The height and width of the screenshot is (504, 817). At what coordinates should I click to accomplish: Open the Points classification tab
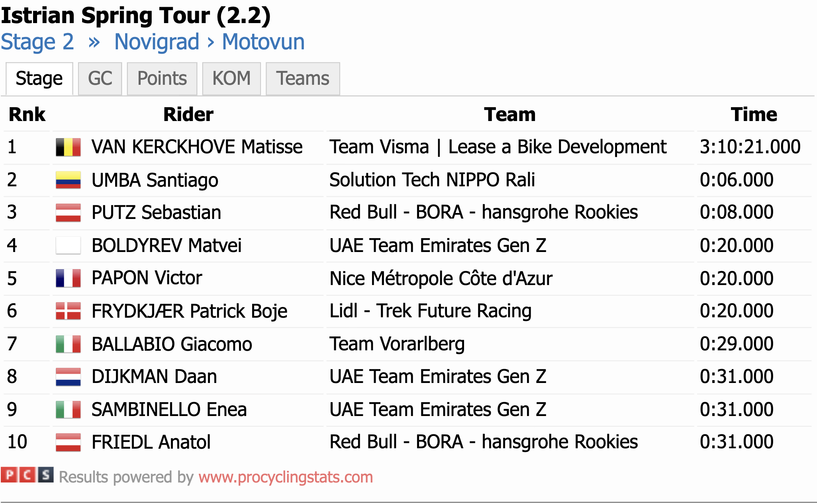click(x=162, y=78)
